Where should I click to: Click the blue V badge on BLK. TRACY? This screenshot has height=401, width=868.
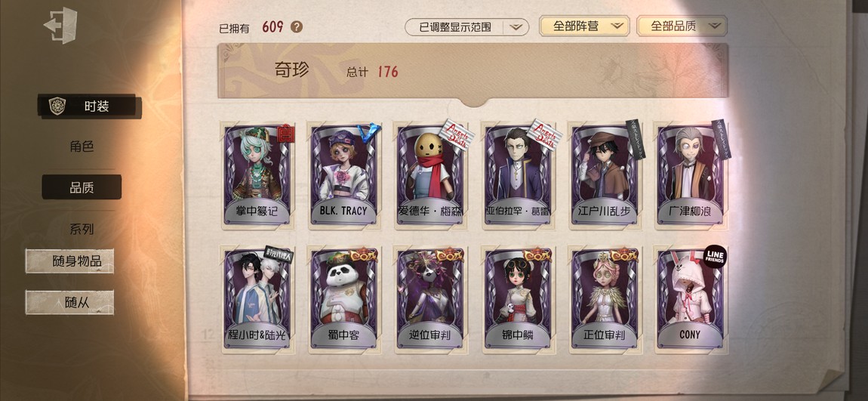tap(368, 133)
